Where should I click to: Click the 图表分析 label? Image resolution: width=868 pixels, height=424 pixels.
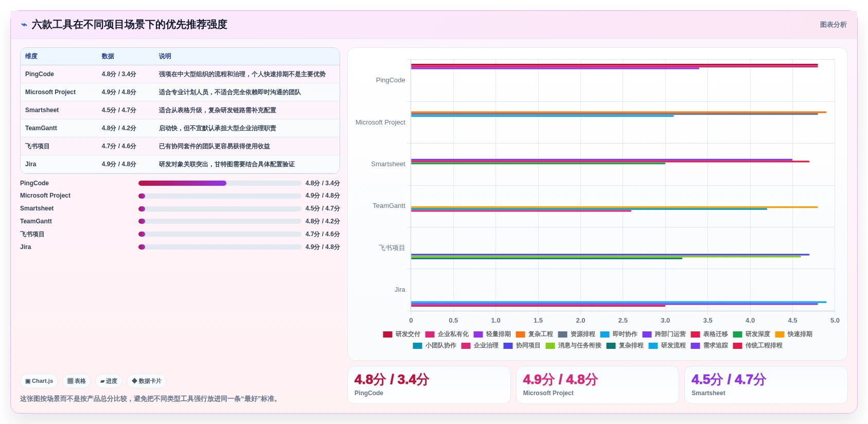click(833, 25)
